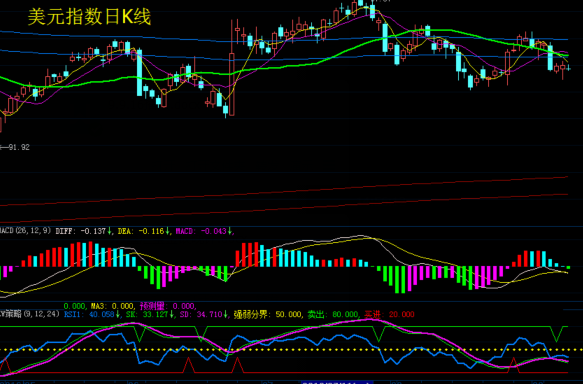583x384 pixels.
Task: Click the strategy (9,12,24) indicator label
Action: coord(30,314)
